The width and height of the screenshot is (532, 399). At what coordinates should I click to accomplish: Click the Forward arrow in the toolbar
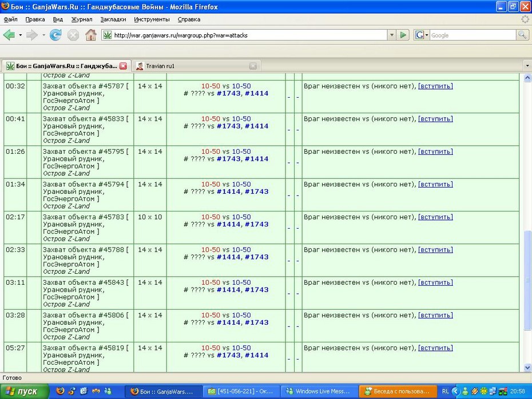32,35
